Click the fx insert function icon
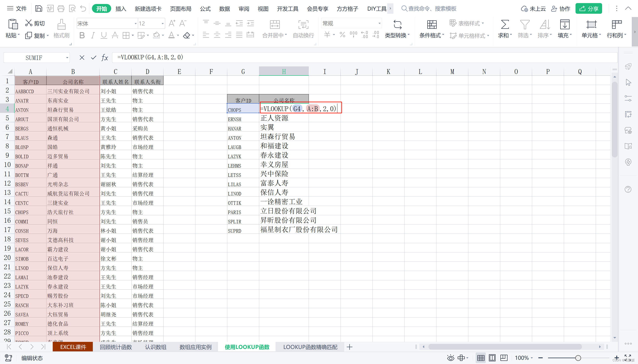The image size is (638, 364). (105, 58)
